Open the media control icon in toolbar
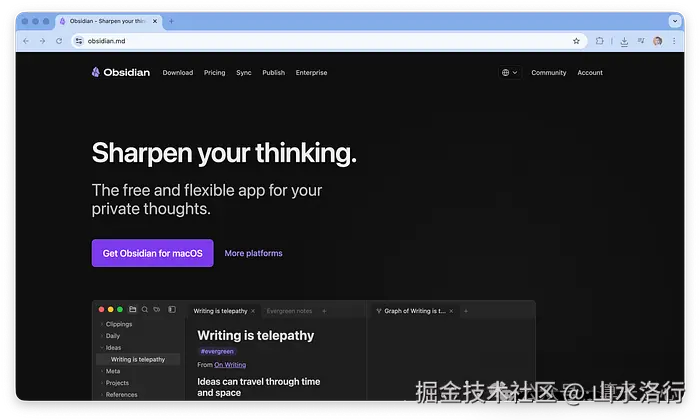The height and width of the screenshot is (420, 700). pos(641,41)
